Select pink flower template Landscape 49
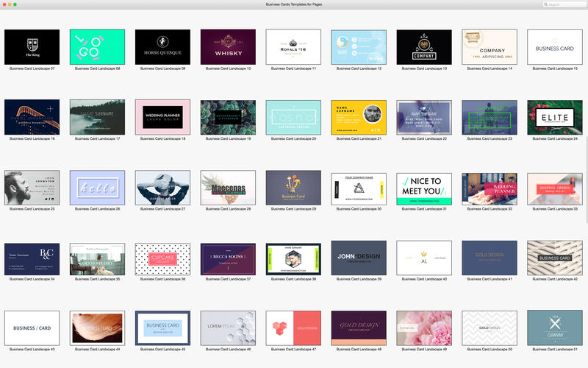Viewport: 588px width, 368px height. [424, 328]
